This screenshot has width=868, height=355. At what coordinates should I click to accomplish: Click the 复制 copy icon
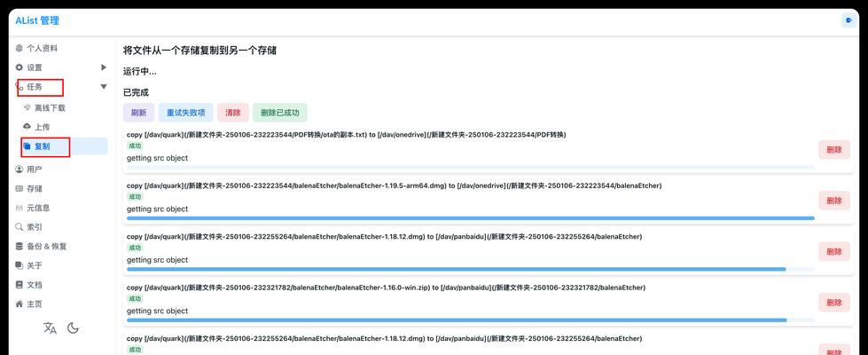pyautogui.click(x=27, y=146)
